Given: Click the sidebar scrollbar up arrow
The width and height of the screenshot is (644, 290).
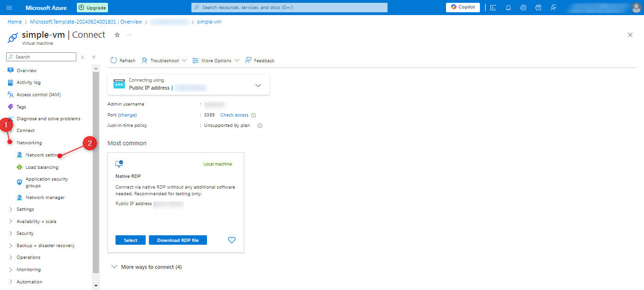Looking at the screenshot, I should [x=96, y=68].
